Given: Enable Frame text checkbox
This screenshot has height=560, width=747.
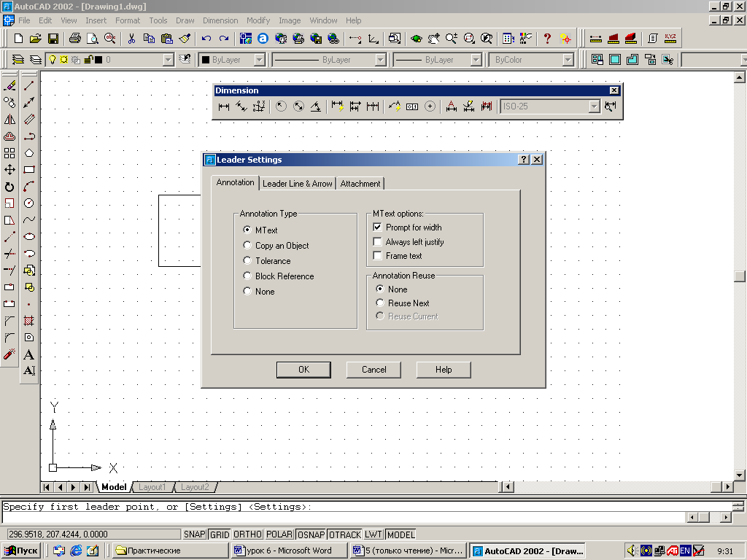Looking at the screenshot, I should click(x=377, y=256).
